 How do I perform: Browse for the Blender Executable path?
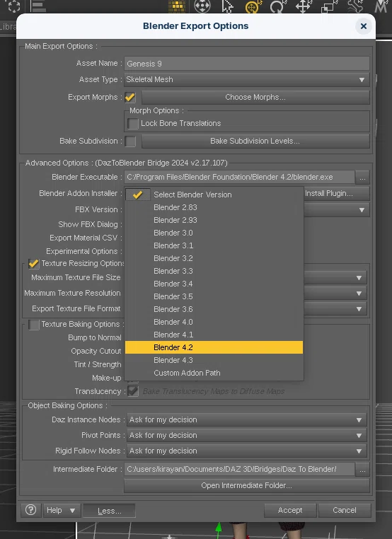coord(362,178)
